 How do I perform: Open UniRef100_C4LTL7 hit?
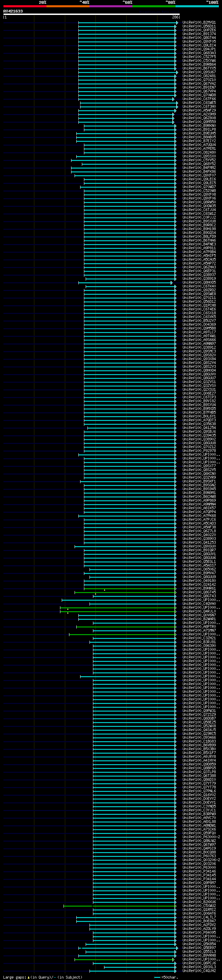point(199,917)
